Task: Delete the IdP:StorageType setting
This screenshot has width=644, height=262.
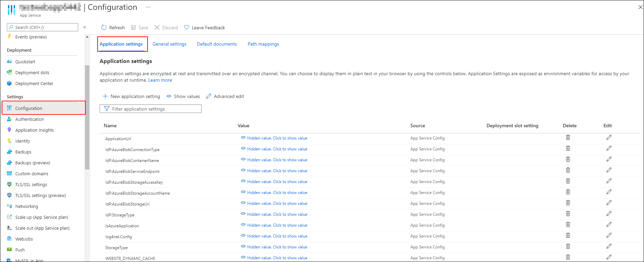Action: click(x=568, y=214)
